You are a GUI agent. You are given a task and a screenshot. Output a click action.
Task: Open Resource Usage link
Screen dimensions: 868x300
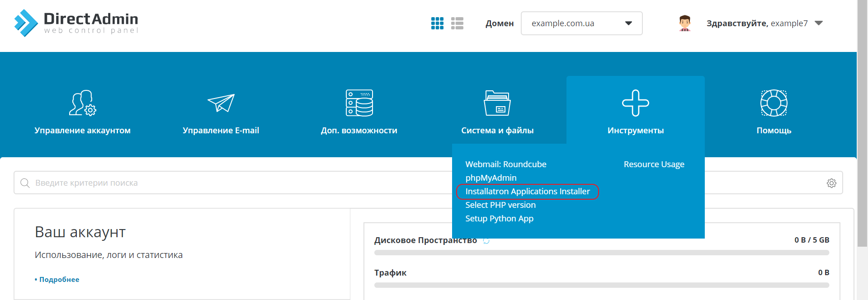[654, 164]
